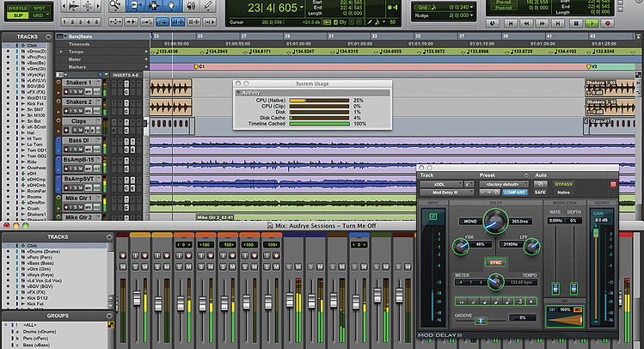Click COMPARE button in plugin window
The image size is (644, 349).
[x=515, y=193]
